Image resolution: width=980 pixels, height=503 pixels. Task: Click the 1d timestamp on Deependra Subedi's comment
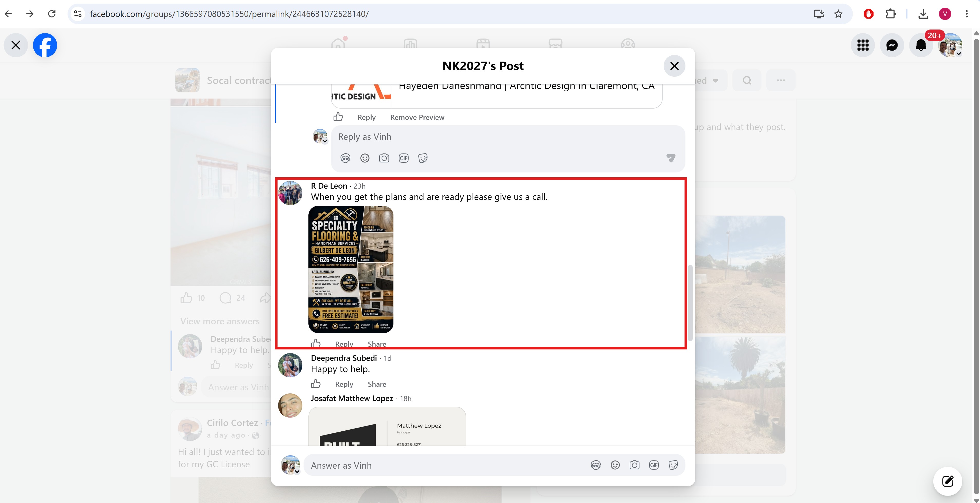[387, 359]
